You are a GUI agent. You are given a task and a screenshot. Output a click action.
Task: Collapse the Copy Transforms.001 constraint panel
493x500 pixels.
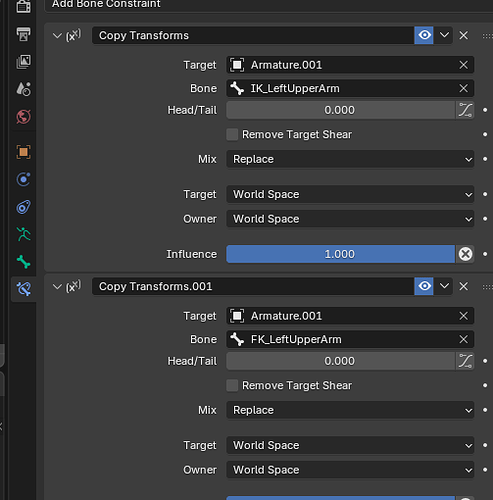(57, 286)
